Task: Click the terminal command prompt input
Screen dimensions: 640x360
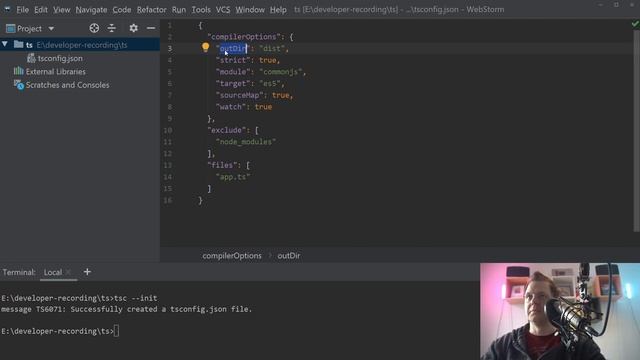Action: coord(117,331)
